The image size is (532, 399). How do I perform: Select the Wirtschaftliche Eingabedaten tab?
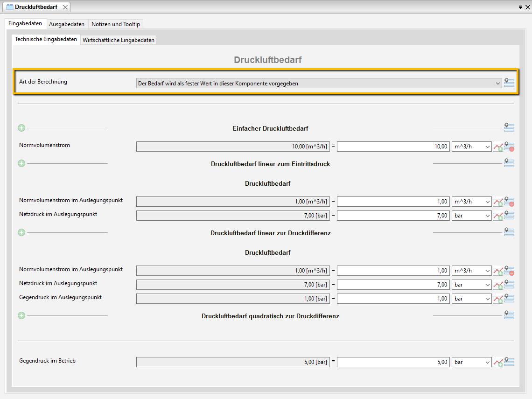119,40
